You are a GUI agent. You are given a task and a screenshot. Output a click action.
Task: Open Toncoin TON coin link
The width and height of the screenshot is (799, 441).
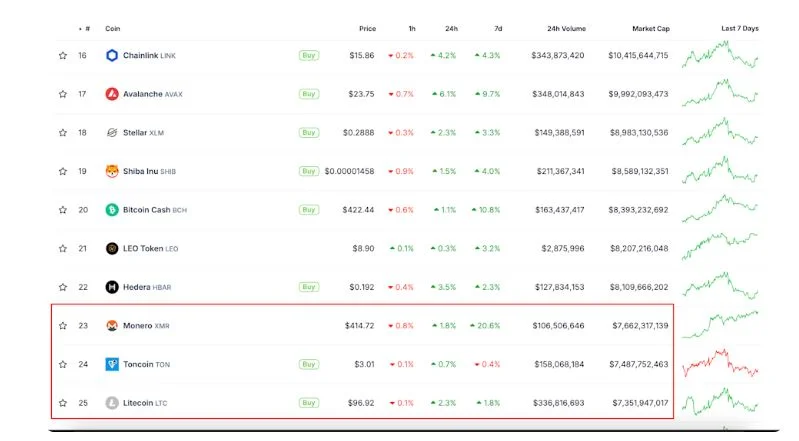coord(146,365)
